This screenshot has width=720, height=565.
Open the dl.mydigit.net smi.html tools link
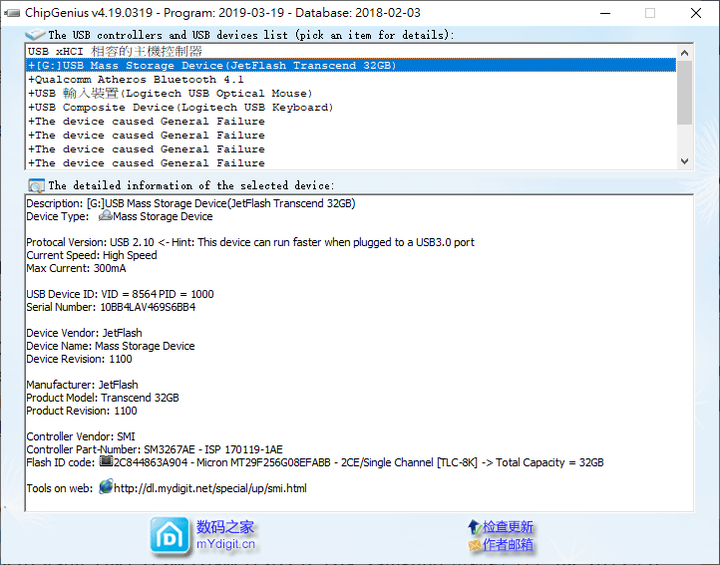(210, 488)
